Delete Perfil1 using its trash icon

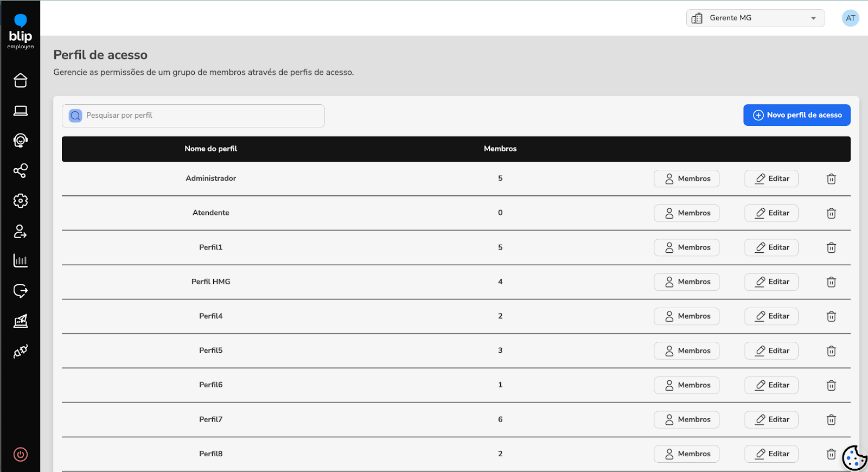[831, 247]
